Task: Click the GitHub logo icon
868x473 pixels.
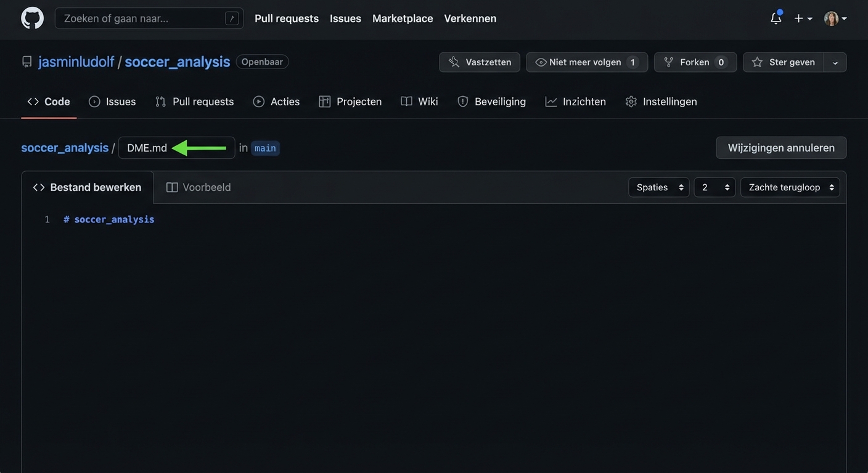Action: pos(32,18)
